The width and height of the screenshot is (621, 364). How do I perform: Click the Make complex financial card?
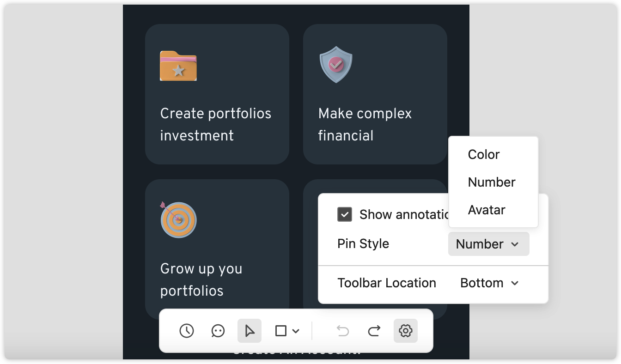click(375, 94)
